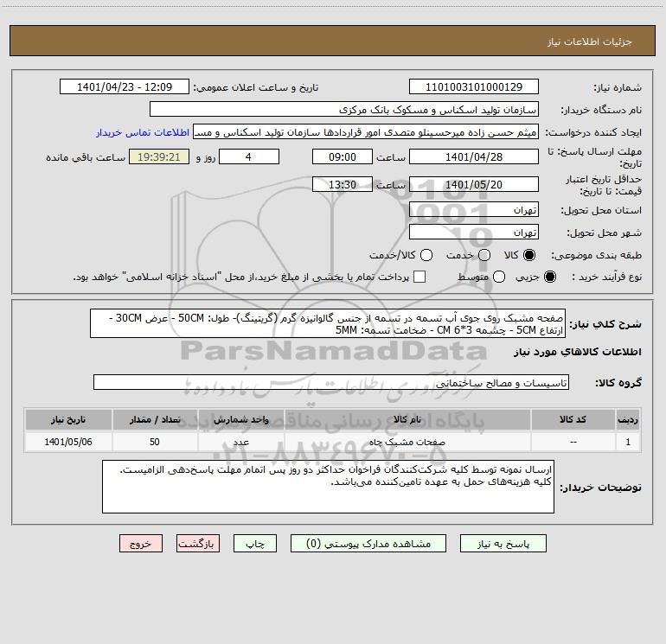This screenshot has width=666, height=644.
Task: Click the response deadline date 1401/04/28 field
Action: tap(474, 156)
